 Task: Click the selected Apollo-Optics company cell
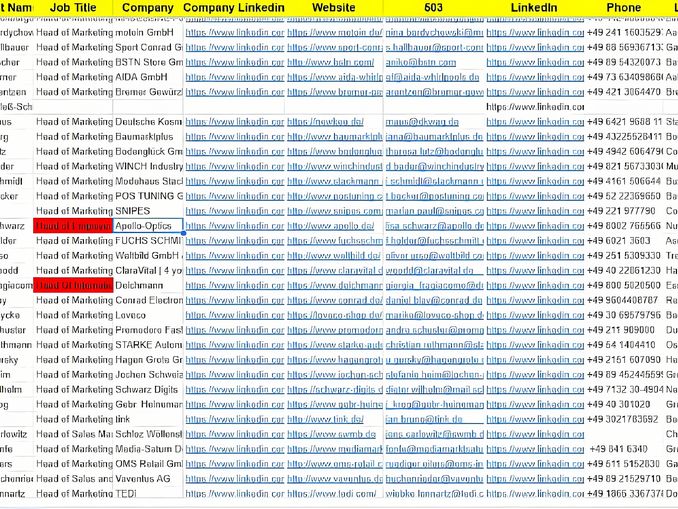pos(148,226)
